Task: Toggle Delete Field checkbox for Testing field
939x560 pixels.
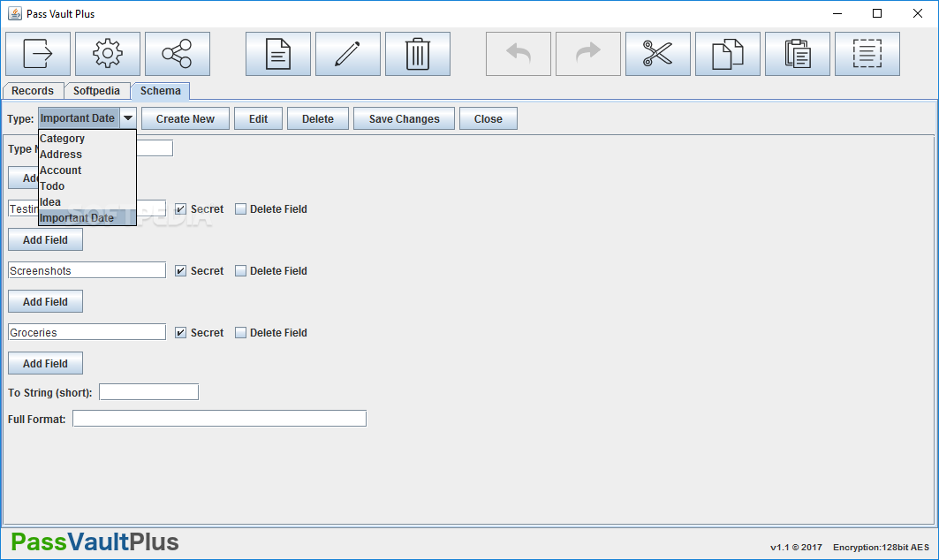Action: pos(241,209)
